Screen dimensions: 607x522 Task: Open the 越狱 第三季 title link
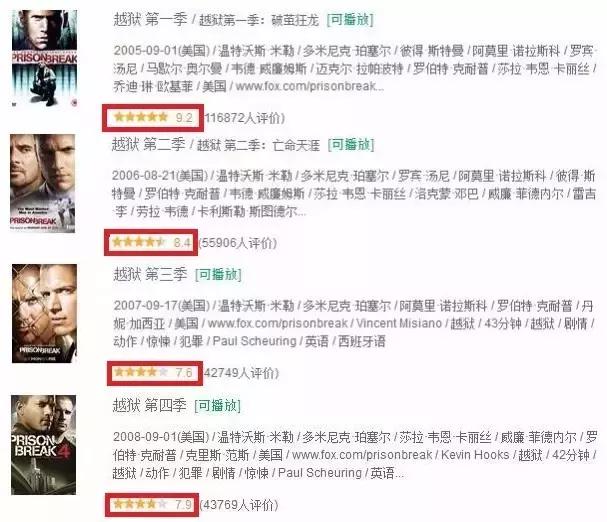150,275
